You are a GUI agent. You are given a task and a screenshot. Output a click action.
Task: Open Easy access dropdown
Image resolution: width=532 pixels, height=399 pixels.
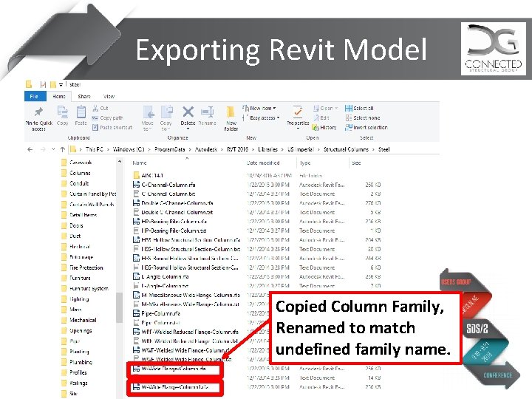tap(262, 117)
